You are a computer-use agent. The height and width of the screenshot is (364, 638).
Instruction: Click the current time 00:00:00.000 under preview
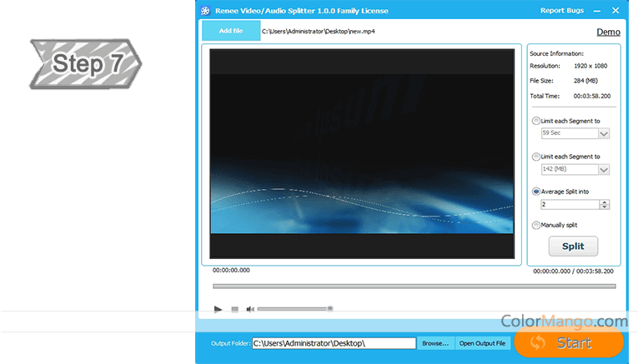pos(231,270)
